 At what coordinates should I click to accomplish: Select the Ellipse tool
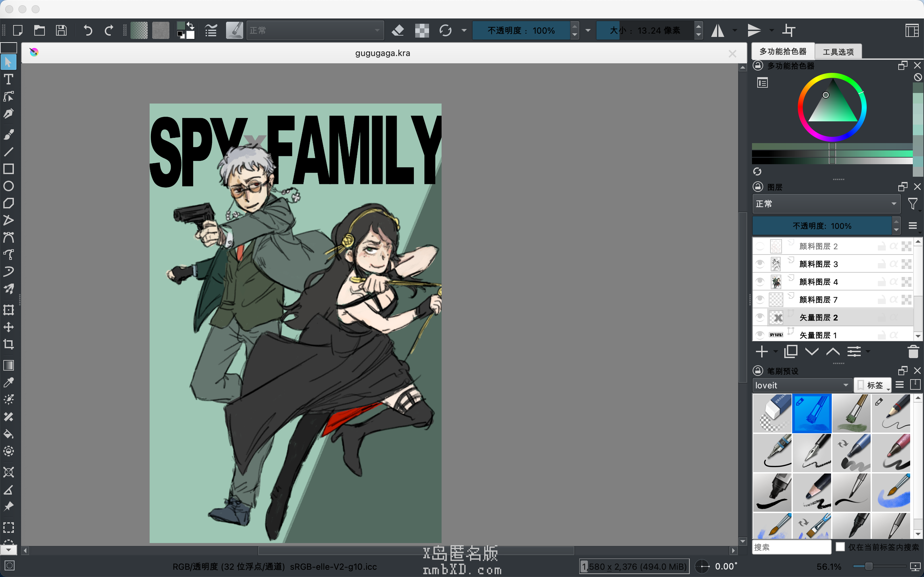click(8, 186)
